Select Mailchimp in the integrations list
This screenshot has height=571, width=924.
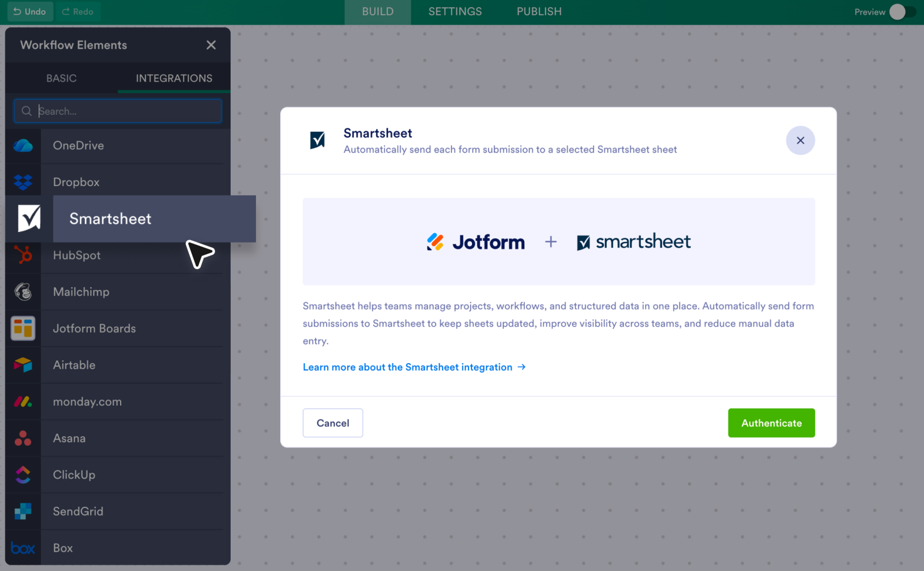pyautogui.click(x=118, y=292)
